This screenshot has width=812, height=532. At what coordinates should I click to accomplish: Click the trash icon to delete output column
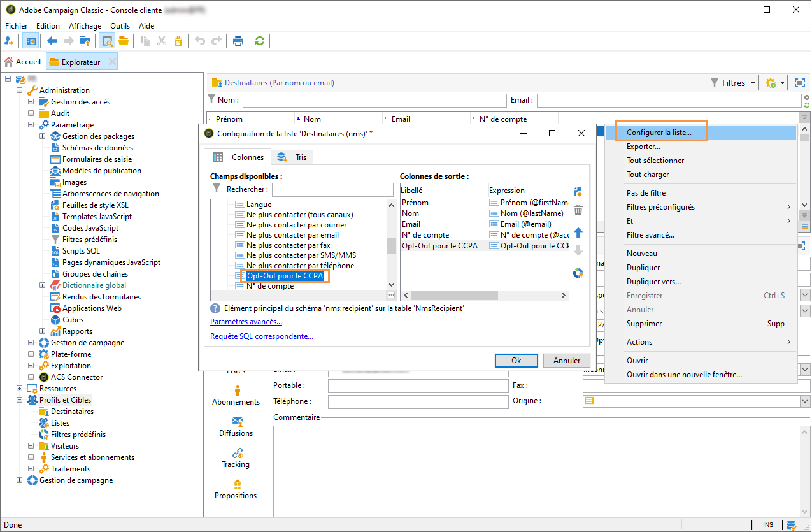tap(578, 210)
